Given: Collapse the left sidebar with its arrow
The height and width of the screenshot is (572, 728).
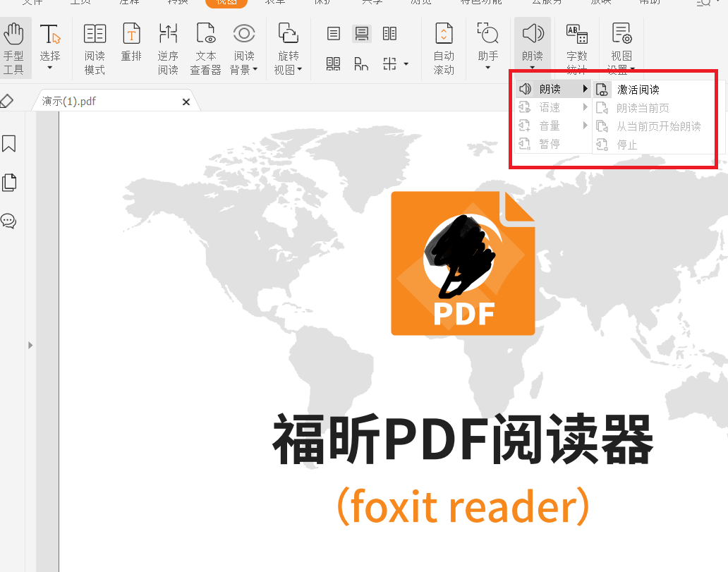Looking at the screenshot, I should click(x=30, y=345).
